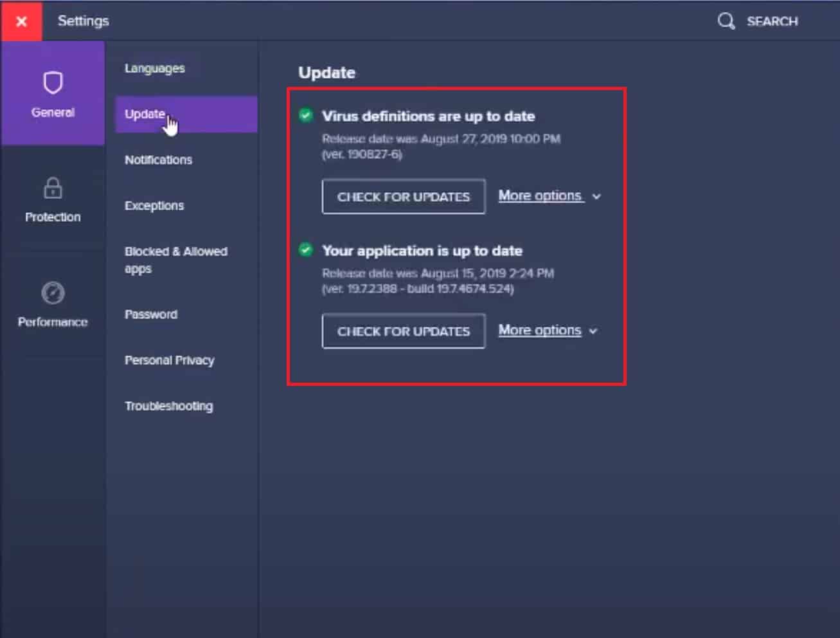
Task: Click the SEARCH label in header
Action: pos(773,21)
